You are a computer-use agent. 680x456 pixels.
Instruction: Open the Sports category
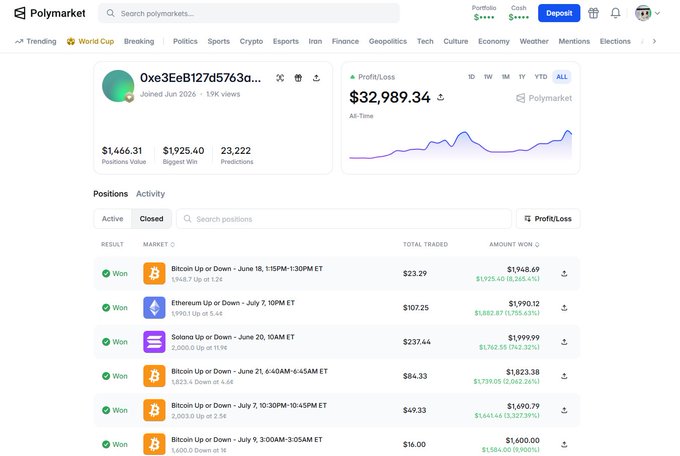click(219, 41)
